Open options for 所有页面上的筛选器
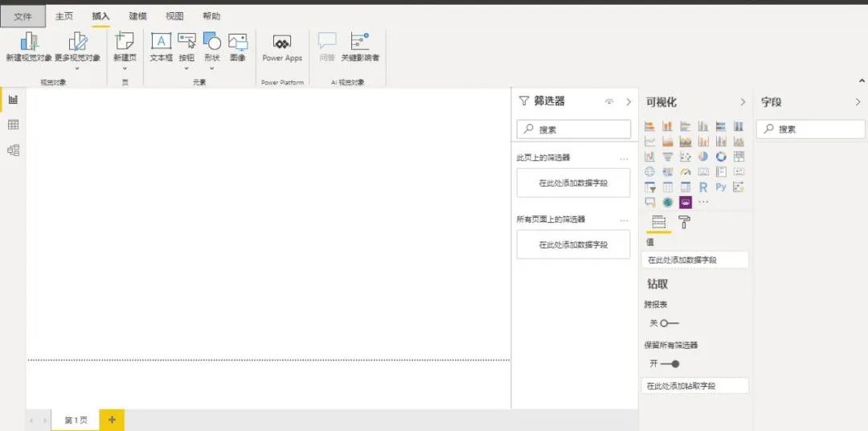 (x=624, y=220)
